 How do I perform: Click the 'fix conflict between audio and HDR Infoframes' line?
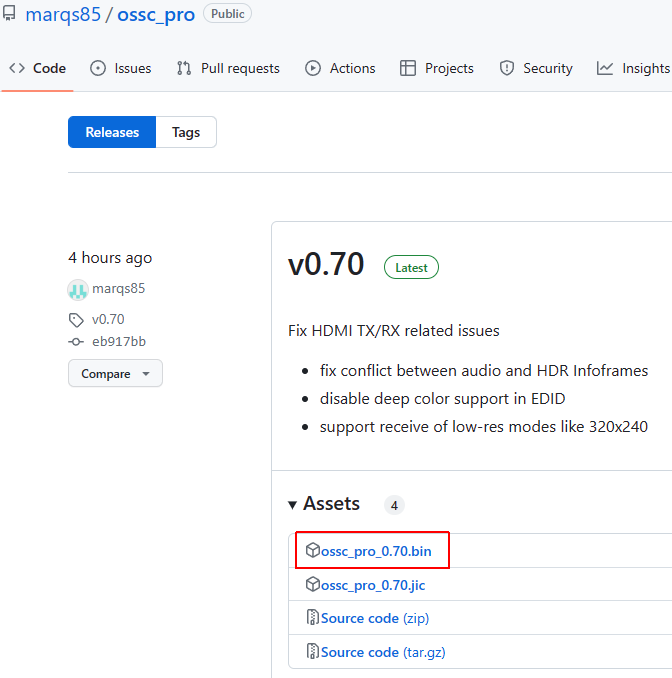(x=484, y=371)
